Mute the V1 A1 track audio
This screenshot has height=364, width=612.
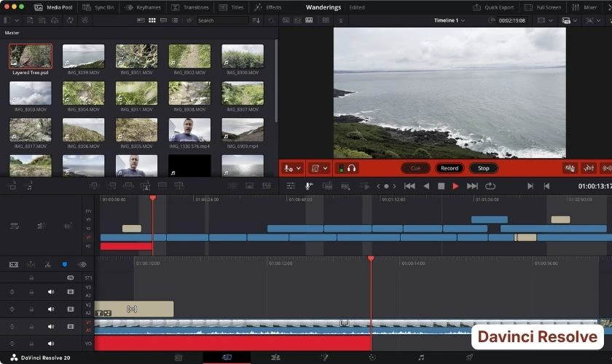coord(51,327)
